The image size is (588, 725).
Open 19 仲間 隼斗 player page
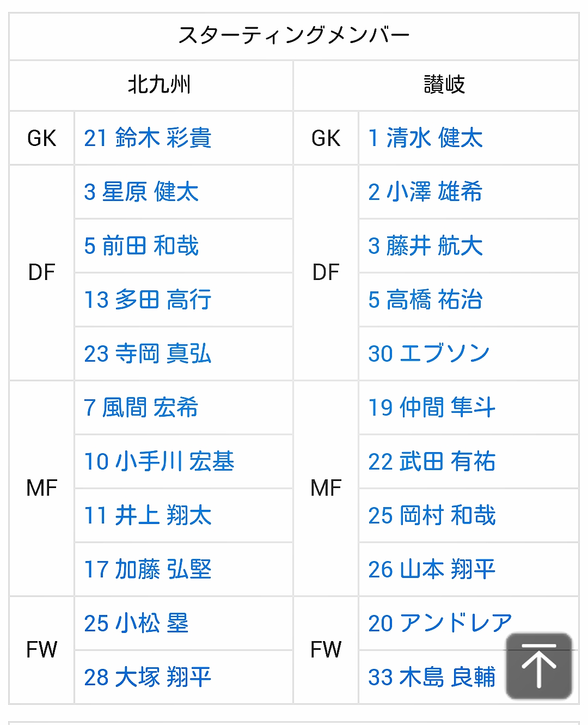[432, 407]
